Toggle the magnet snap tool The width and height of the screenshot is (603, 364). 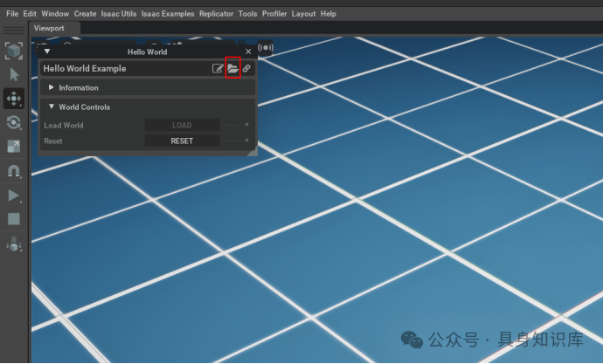[x=14, y=171]
